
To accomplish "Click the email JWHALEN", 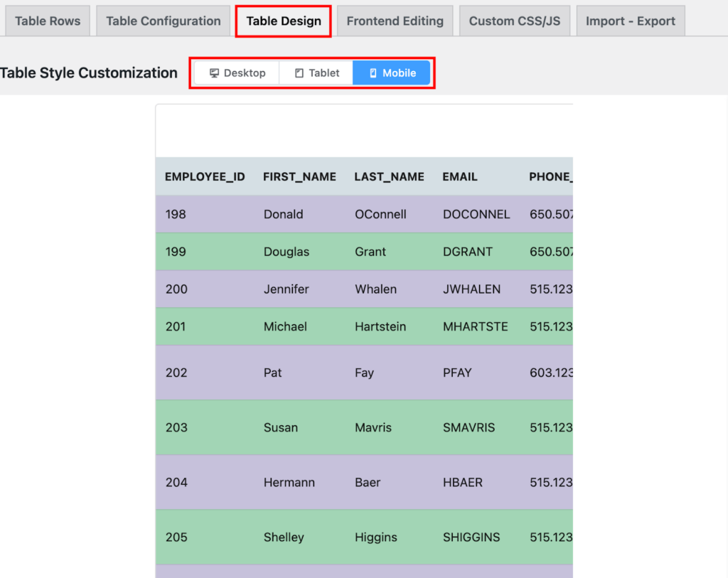I will (472, 289).
